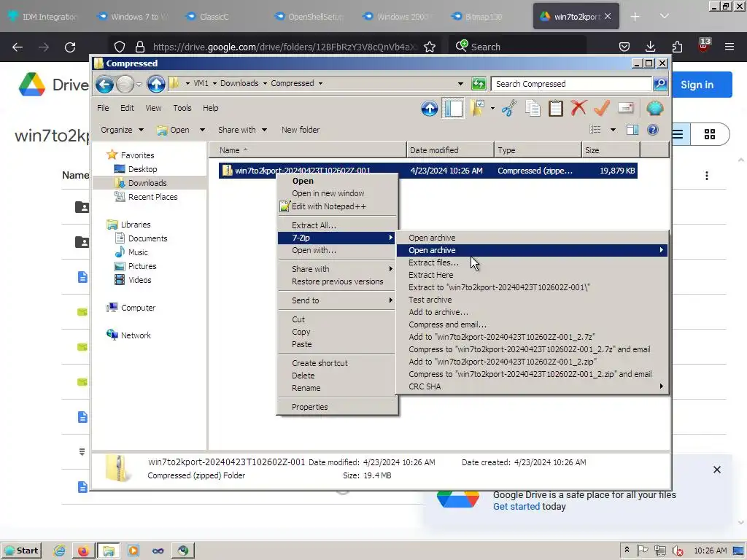Open Firefox downloads arrow icon
The width and height of the screenshot is (747, 560).
(650, 47)
